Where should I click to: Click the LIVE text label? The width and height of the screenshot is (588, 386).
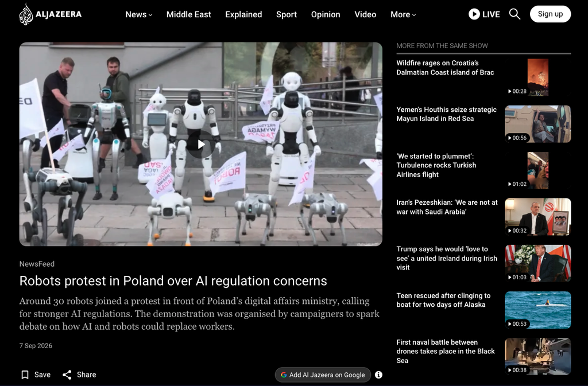coord(492,14)
